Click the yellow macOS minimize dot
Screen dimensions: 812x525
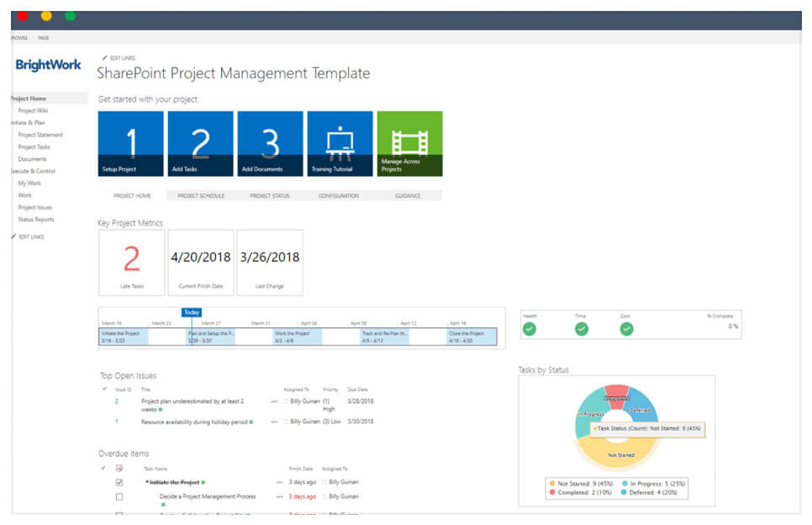click(x=46, y=15)
